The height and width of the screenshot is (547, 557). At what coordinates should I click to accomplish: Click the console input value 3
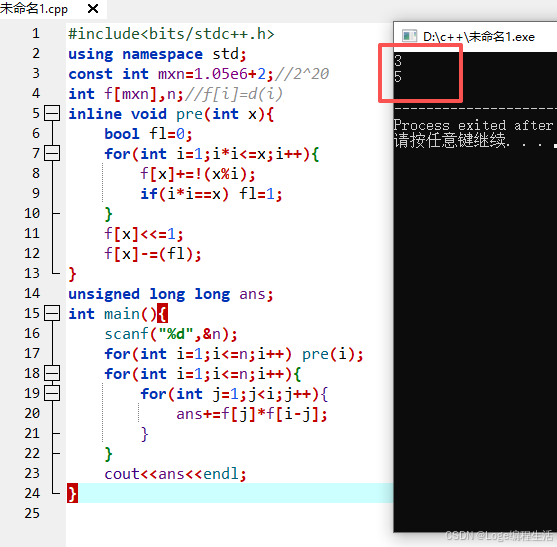[398, 61]
